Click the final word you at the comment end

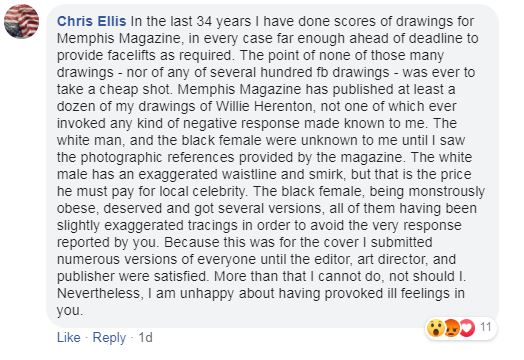[68, 311]
